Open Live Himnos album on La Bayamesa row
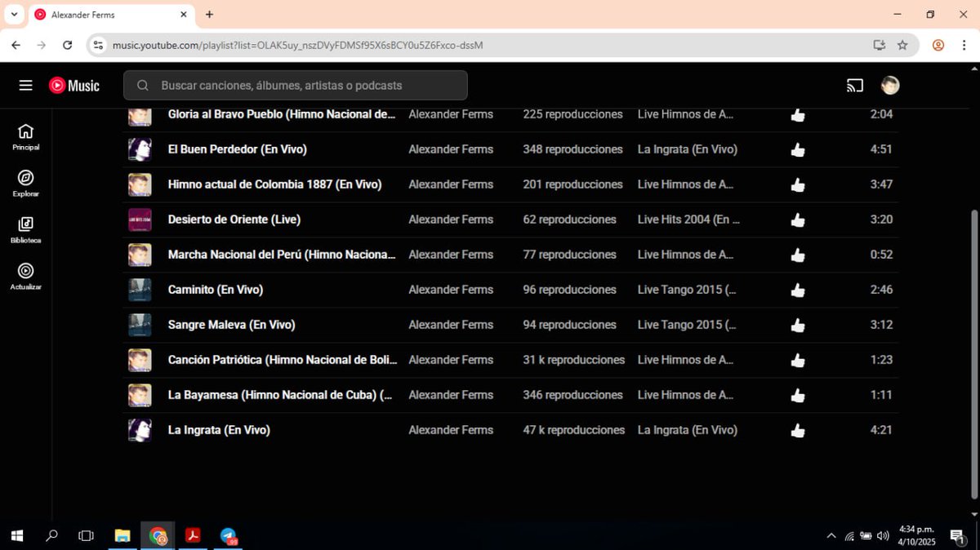Screen dimensions: 980x550 (685, 395)
